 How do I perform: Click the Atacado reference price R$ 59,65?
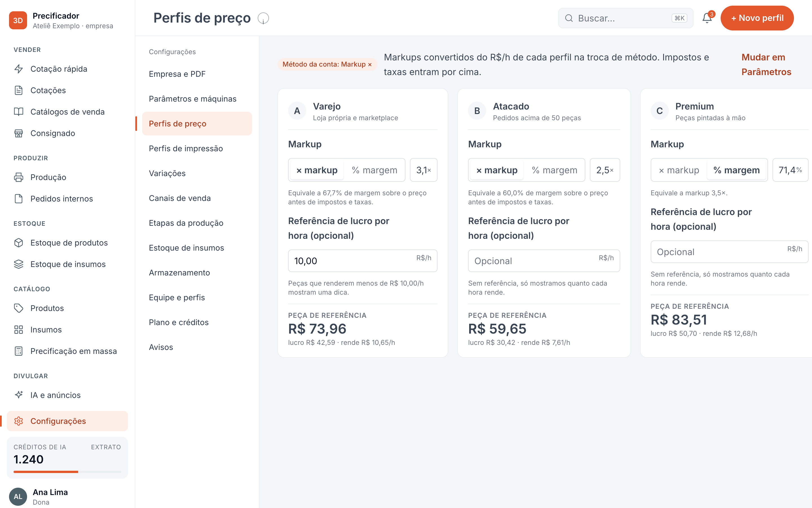coord(497,329)
